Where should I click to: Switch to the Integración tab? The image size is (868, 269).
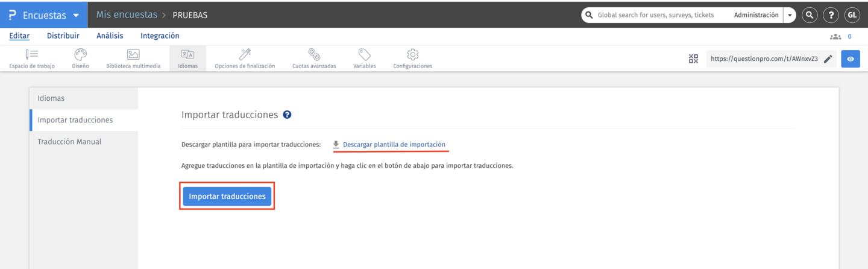coord(160,36)
